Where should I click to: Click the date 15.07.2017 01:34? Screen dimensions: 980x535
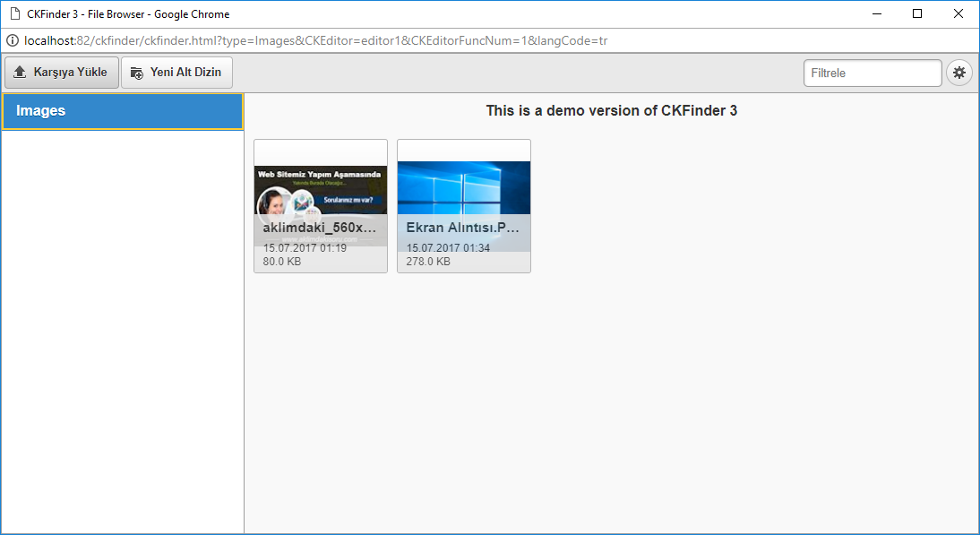click(448, 248)
